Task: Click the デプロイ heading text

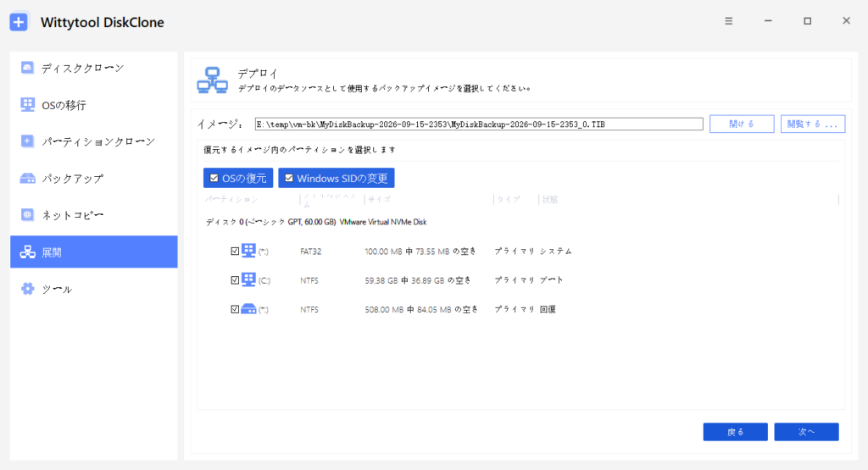Action: coord(258,74)
